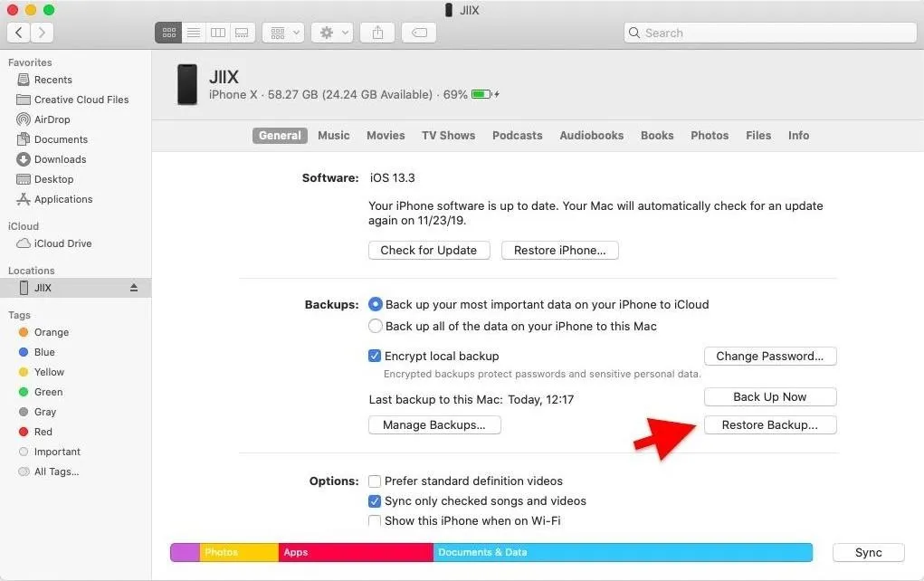Viewport: 924px width, 581px height.
Task: Switch to the Audiobooks tab
Action: (x=592, y=136)
